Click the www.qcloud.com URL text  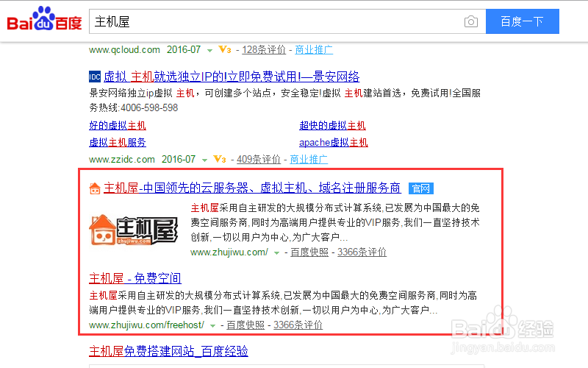(124, 49)
